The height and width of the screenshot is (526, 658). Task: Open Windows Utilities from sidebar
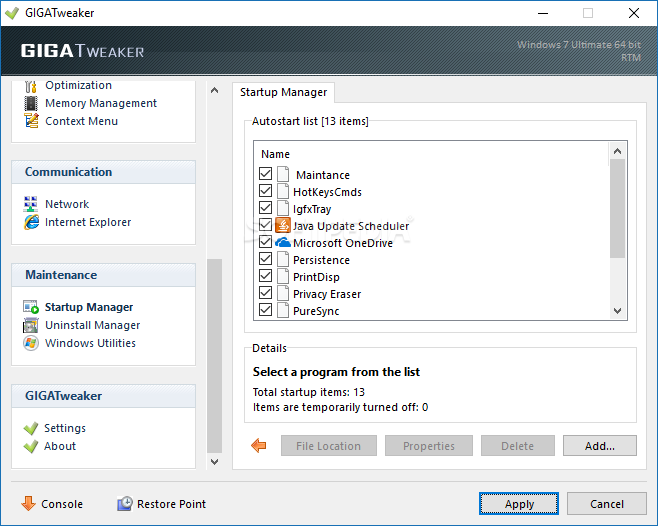pos(90,343)
